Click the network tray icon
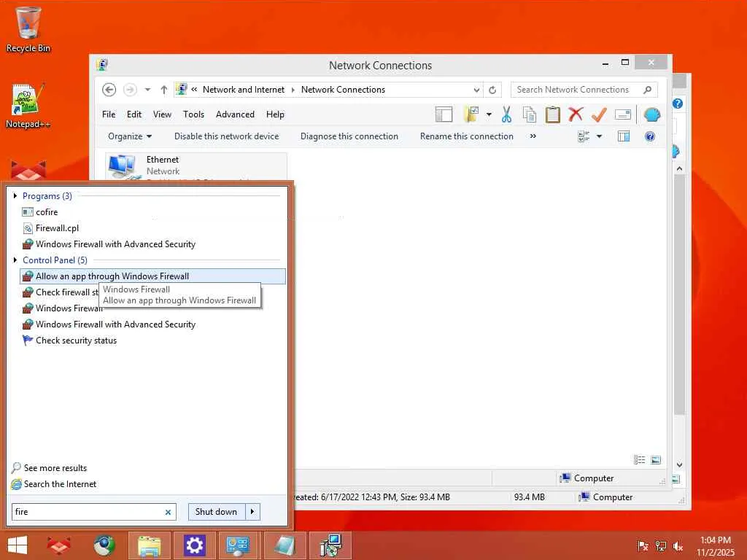The image size is (747, 560). (661, 546)
